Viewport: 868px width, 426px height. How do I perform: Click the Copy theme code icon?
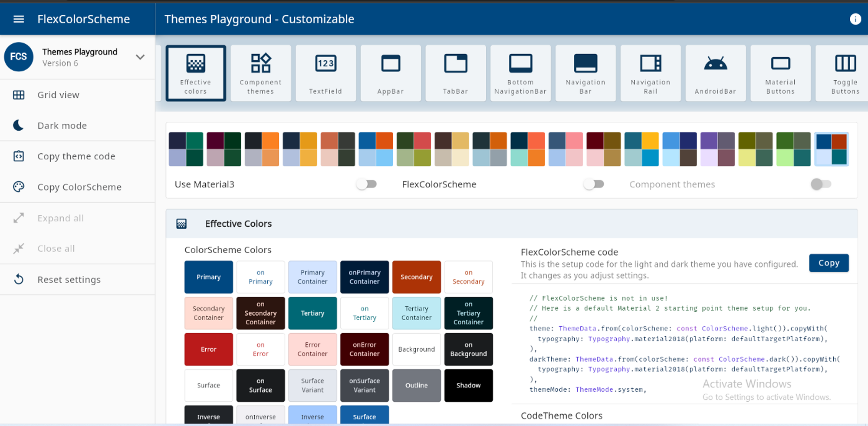coord(19,156)
